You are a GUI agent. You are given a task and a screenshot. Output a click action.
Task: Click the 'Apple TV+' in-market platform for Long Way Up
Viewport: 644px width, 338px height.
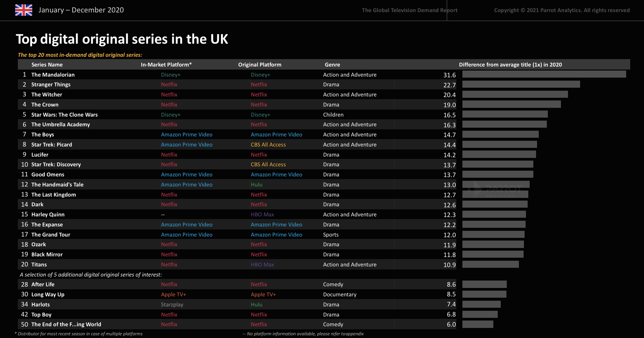pyautogui.click(x=174, y=295)
